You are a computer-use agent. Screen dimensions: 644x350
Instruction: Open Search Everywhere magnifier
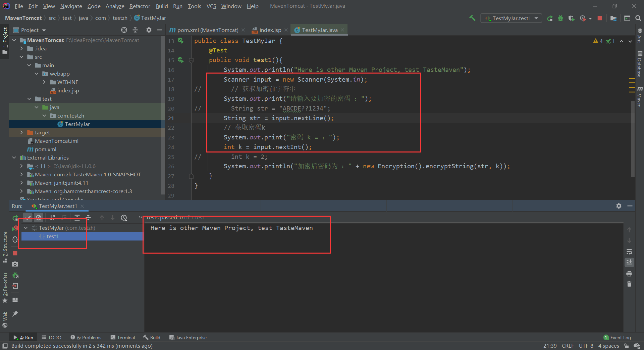[x=638, y=18]
